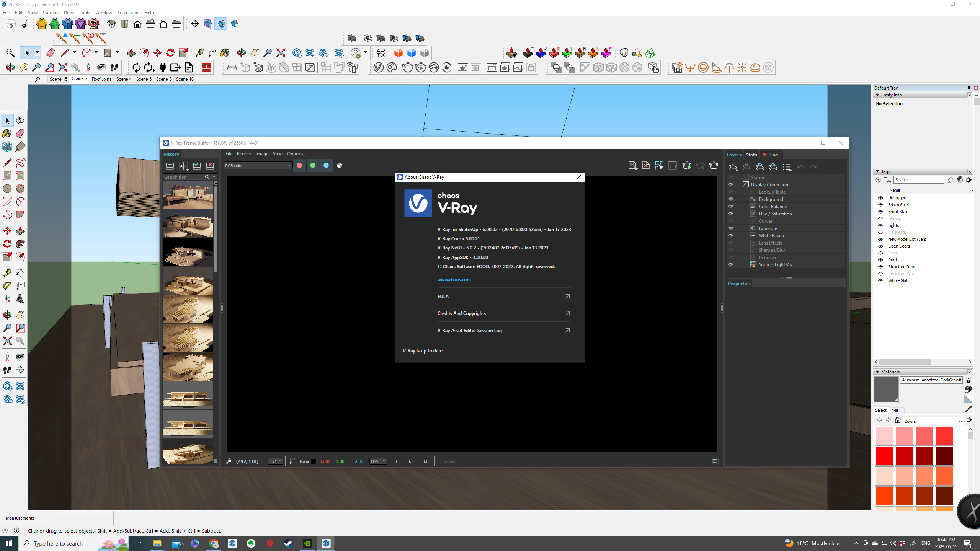
Task: Toggle the red channel in Frame Buffer
Action: coord(299,165)
